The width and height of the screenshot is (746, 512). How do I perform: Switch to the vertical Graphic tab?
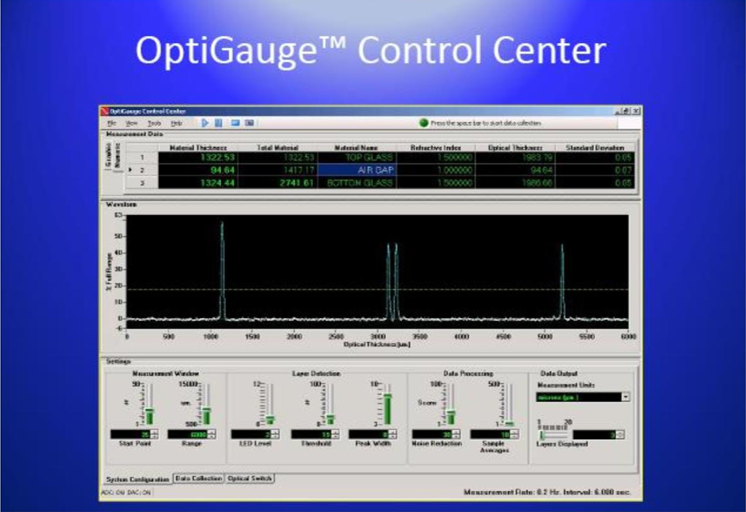click(108, 155)
